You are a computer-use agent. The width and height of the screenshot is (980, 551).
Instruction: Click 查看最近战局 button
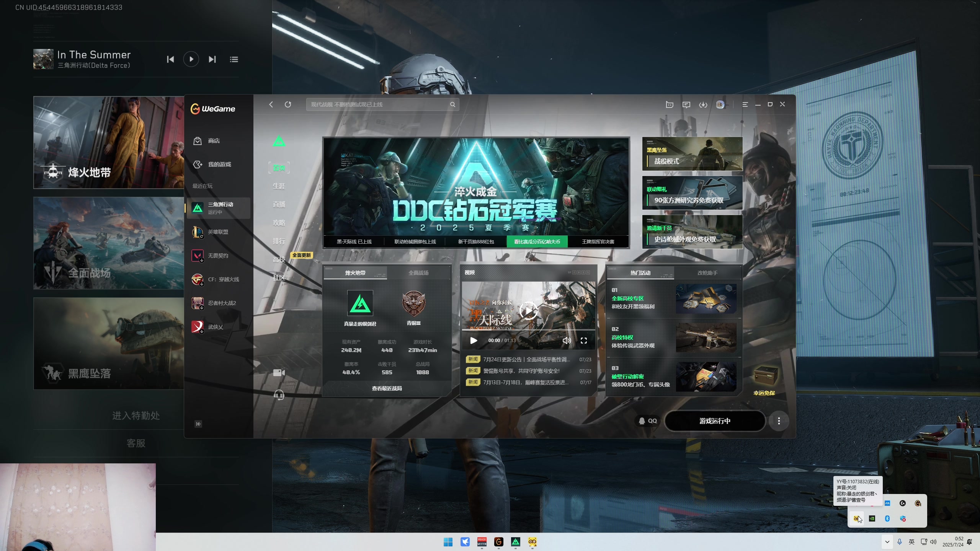tap(387, 388)
